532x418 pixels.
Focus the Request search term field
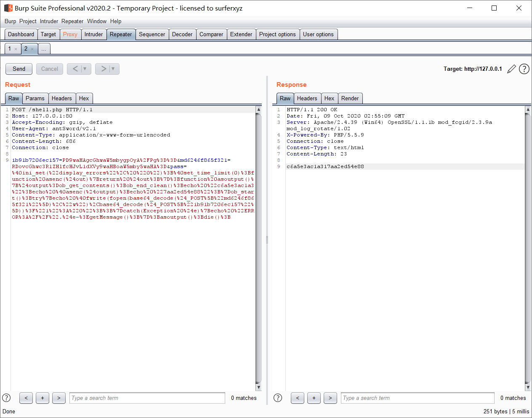point(147,398)
